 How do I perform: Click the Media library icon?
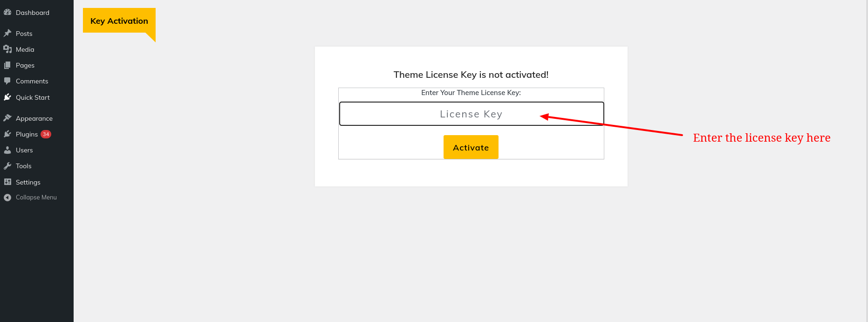[7, 49]
